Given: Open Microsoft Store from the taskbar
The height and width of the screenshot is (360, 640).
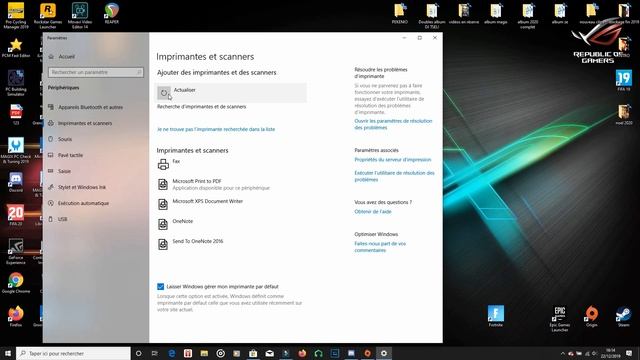Looking at the screenshot, I should (x=253, y=353).
